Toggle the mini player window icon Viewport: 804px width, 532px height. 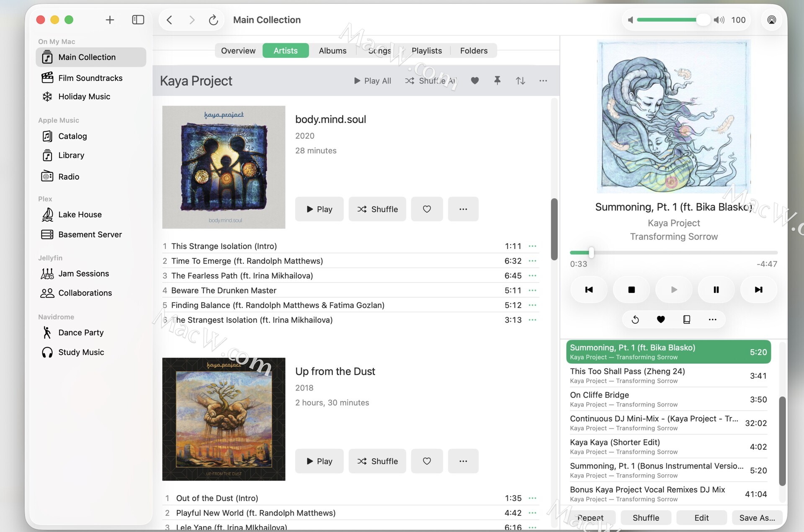coord(687,319)
